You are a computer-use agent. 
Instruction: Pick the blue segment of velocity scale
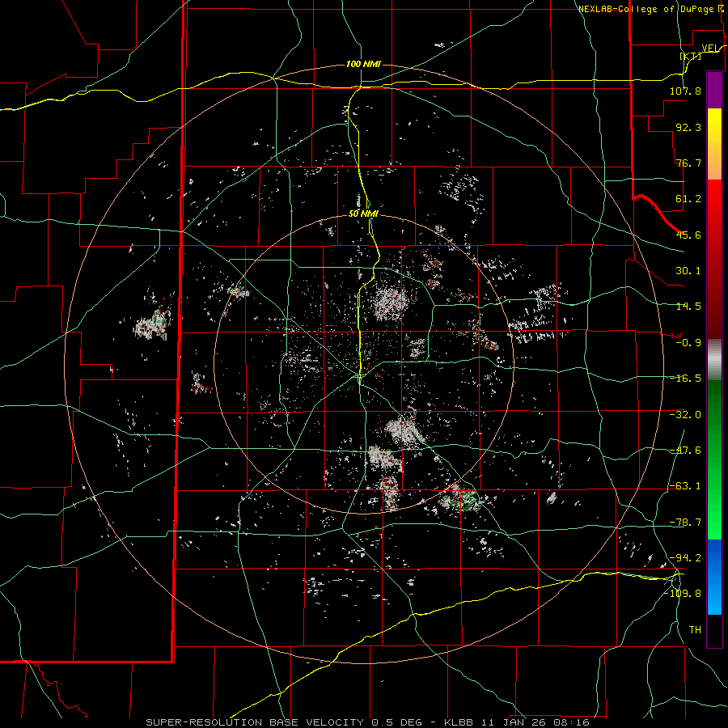coord(714,577)
